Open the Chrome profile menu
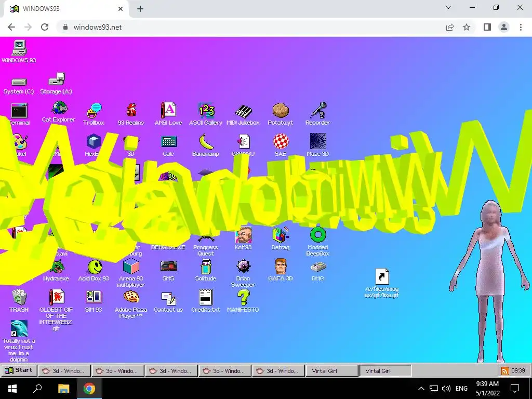The image size is (532, 399). [504, 27]
